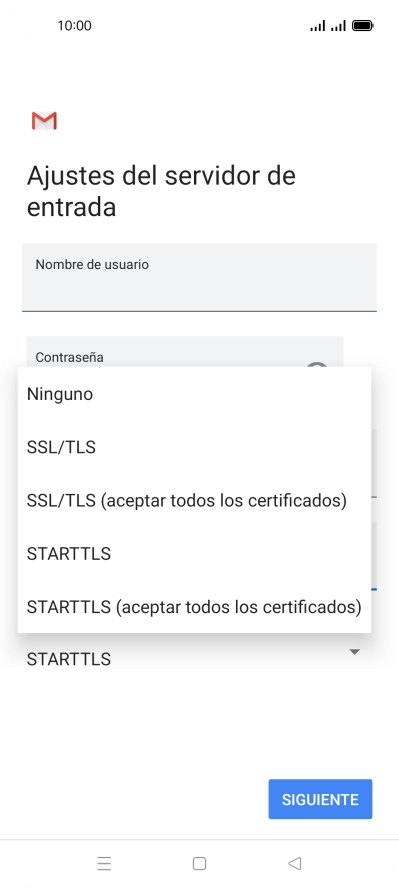This screenshot has height=888, width=399.
Task: Go back using the triangle navigation icon
Action: [x=294, y=863]
